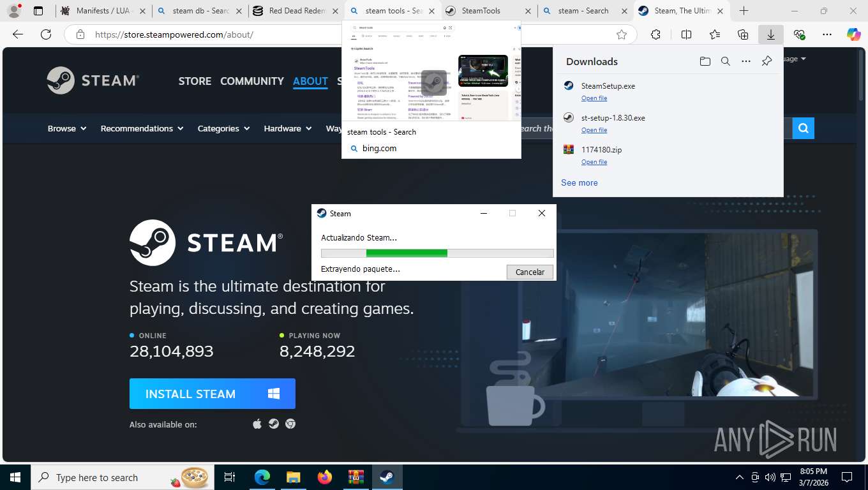Open a new browser tab
868x490 pixels.
tap(744, 11)
